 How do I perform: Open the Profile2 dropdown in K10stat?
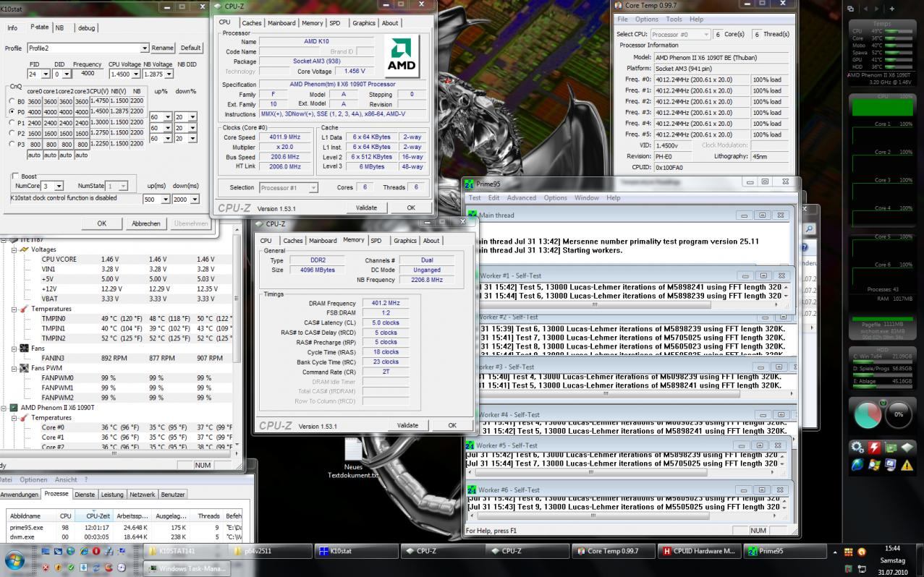[x=145, y=48]
